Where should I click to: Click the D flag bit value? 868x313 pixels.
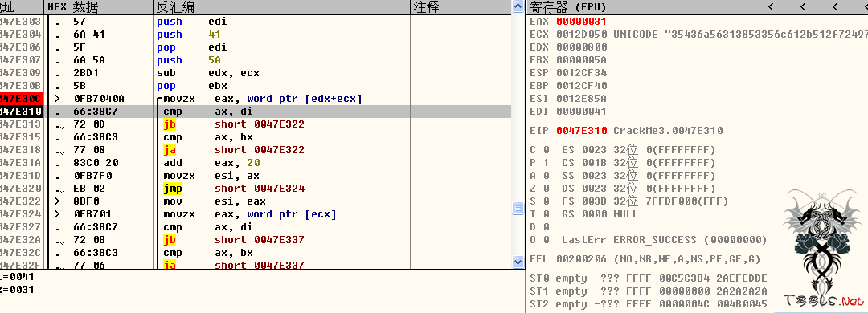pos(546,227)
